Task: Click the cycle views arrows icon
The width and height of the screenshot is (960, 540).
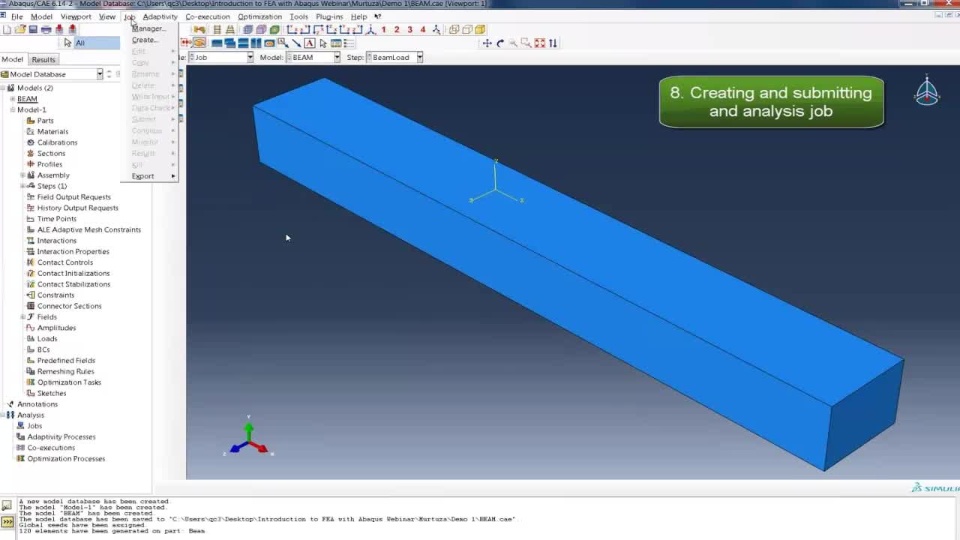Action: click(553, 43)
